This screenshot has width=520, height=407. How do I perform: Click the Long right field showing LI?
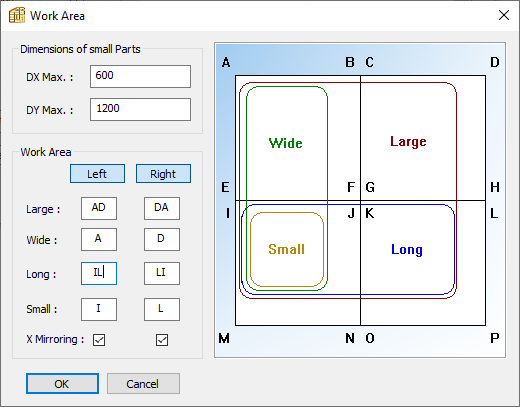pos(162,273)
